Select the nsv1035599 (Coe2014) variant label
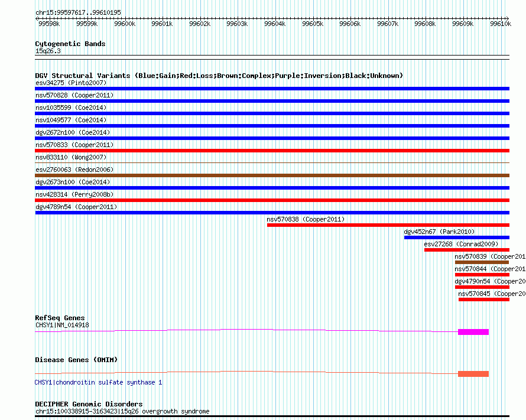 (70, 108)
